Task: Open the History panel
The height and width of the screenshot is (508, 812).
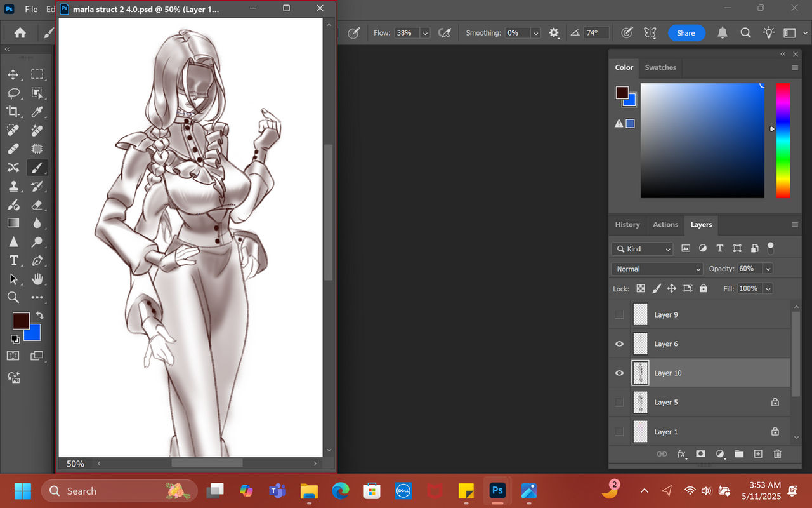Action: point(627,225)
